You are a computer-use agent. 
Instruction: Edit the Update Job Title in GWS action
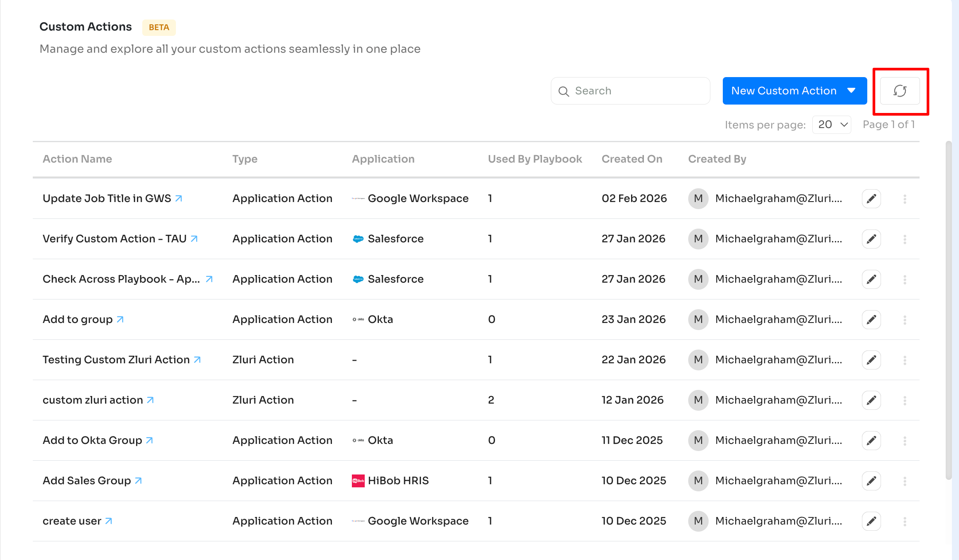(871, 198)
